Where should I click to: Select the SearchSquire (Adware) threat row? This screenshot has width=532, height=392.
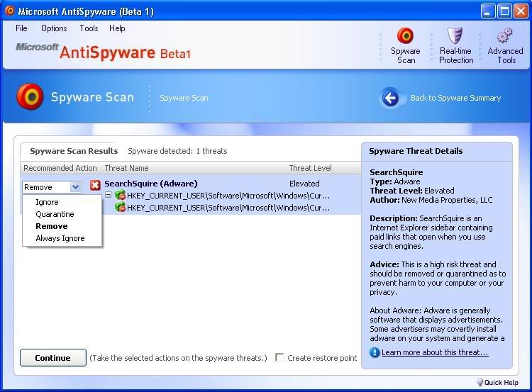point(151,184)
